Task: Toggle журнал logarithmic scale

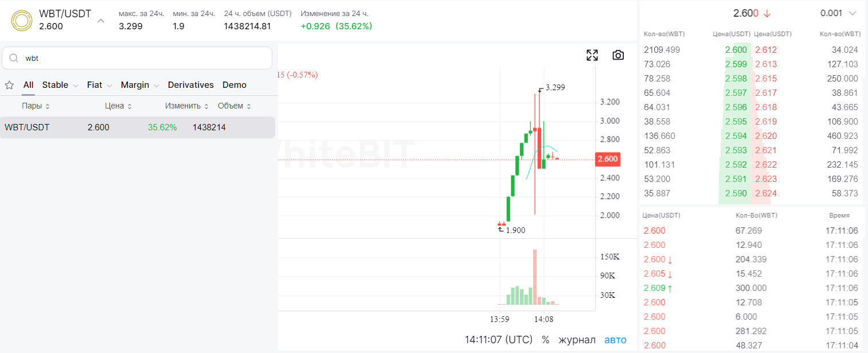Action: coord(577,340)
